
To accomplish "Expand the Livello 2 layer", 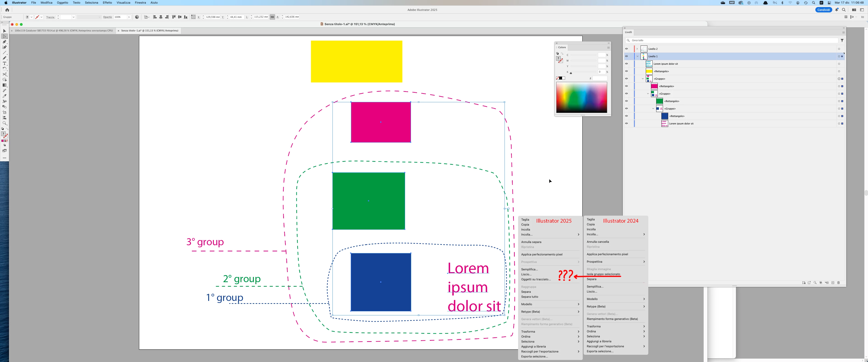I will pyautogui.click(x=637, y=49).
